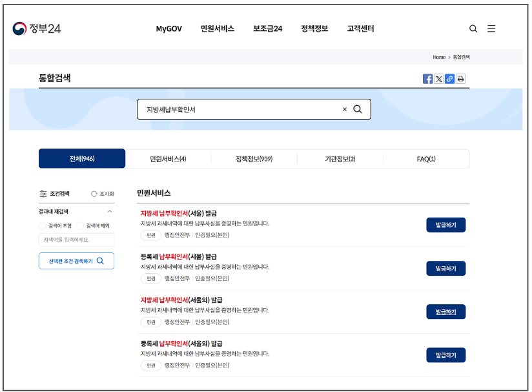The height and width of the screenshot is (392, 532).
Task: Click 민원 tag under 등록세 납부확인서(서울외) 발급
Action: click(x=151, y=366)
